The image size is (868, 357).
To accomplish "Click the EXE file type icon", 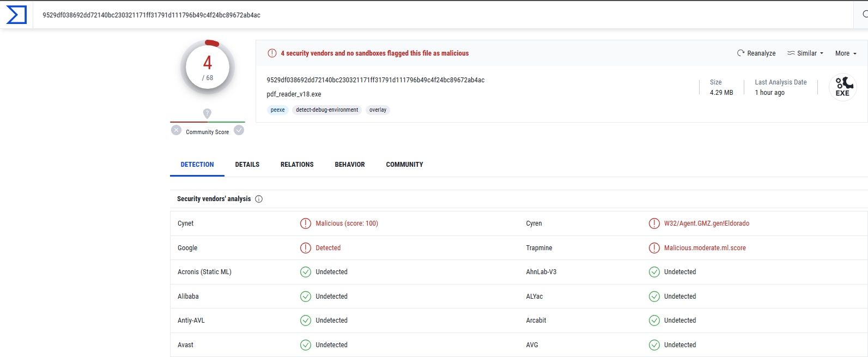I will [x=842, y=86].
